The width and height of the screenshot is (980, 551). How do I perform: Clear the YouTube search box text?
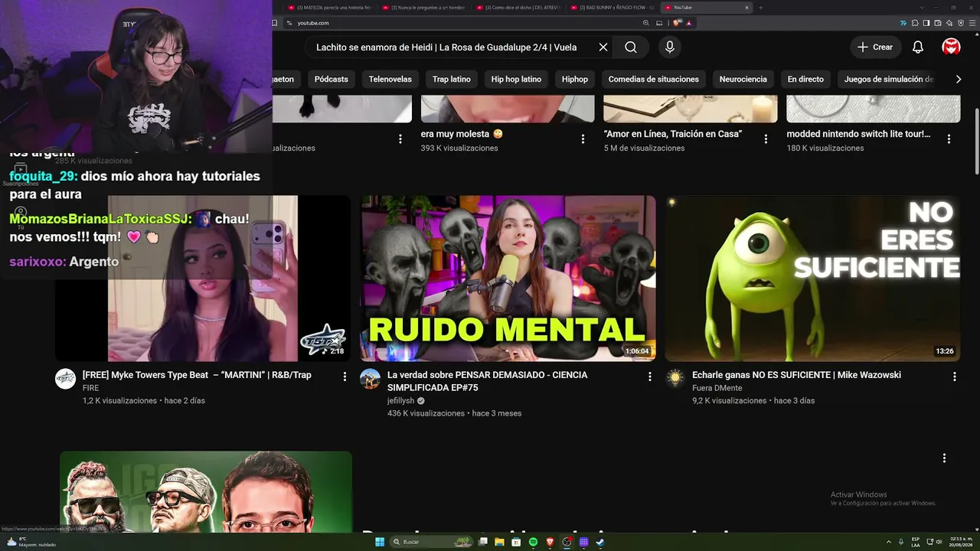click(603, 47)
